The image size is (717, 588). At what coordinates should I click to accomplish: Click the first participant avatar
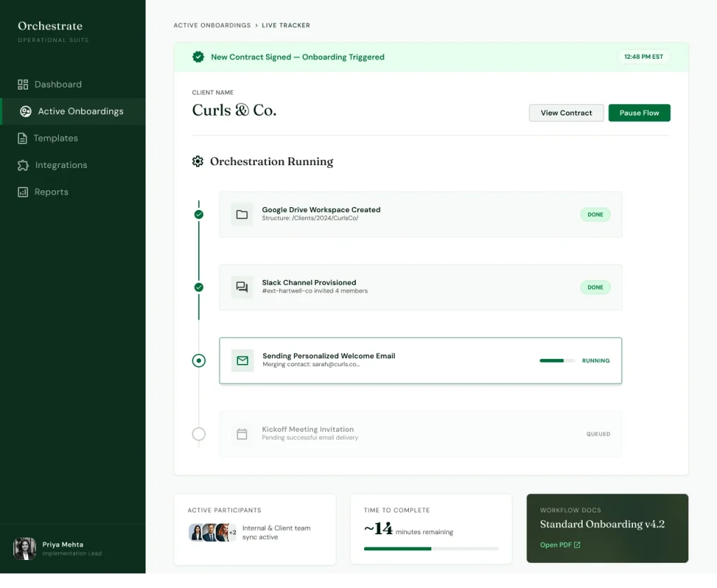196,533
